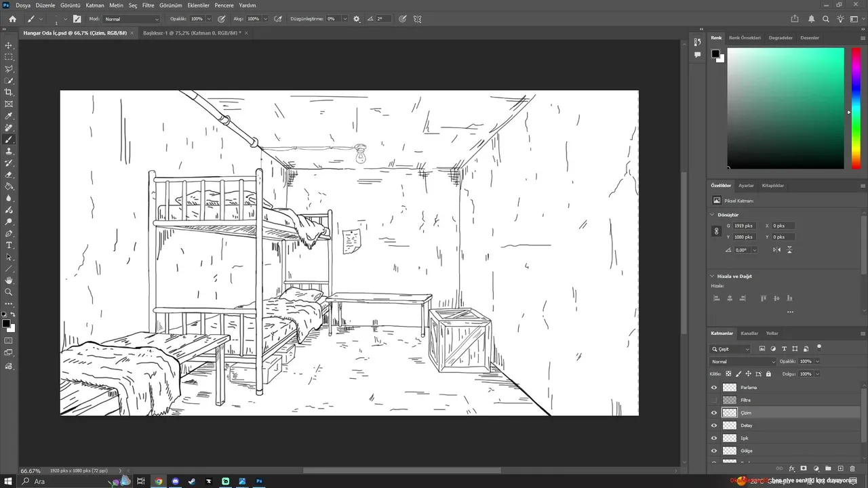
Task: Click the hue slider strip
Action: [856, 108]
